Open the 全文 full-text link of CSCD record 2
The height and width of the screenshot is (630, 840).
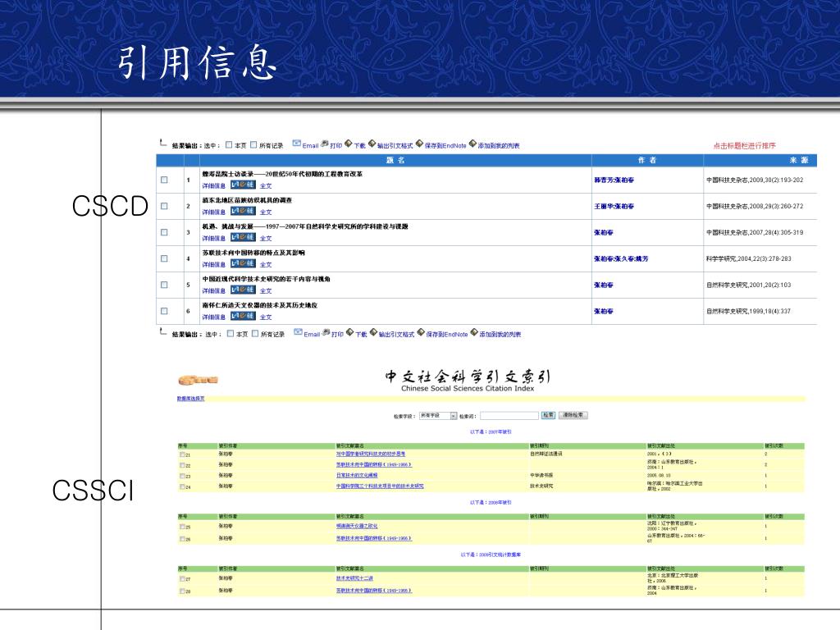pos(266,212)
